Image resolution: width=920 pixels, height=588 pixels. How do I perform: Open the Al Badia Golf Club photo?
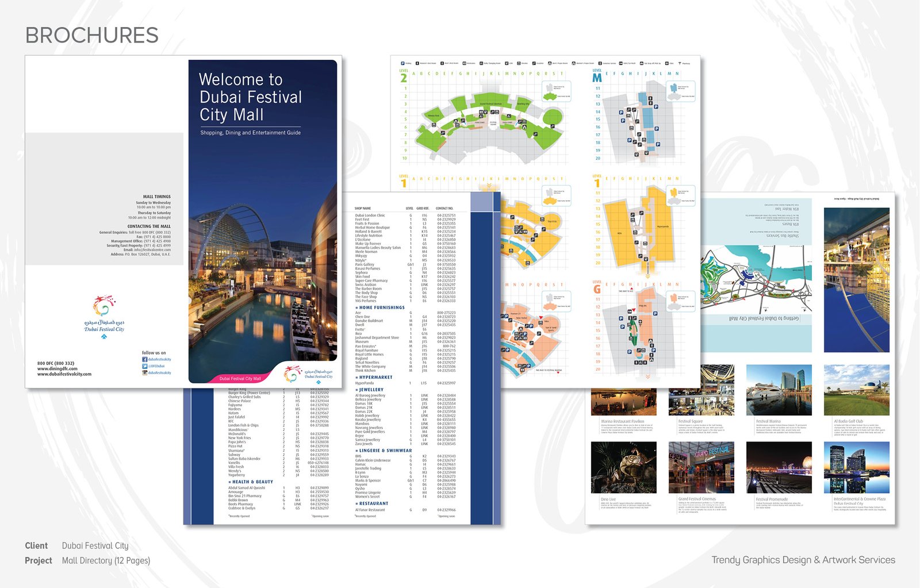tap(857, 390)
